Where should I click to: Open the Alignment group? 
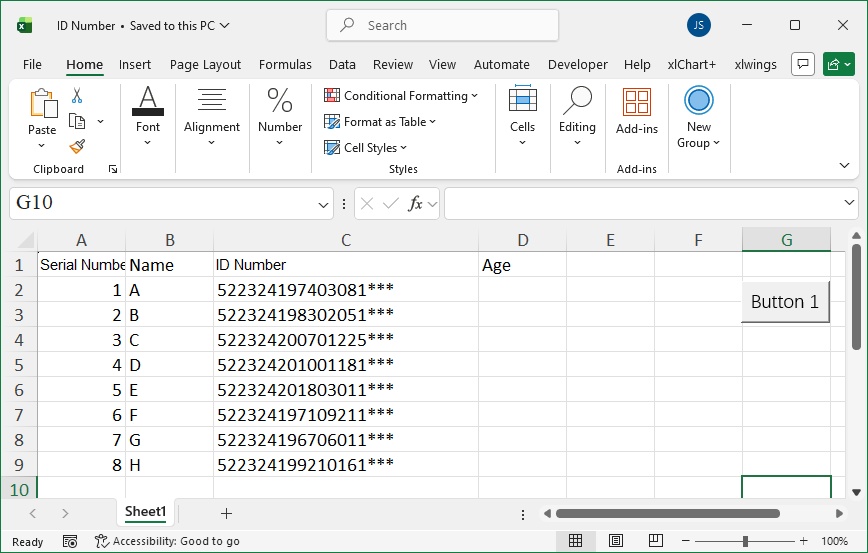211,116
